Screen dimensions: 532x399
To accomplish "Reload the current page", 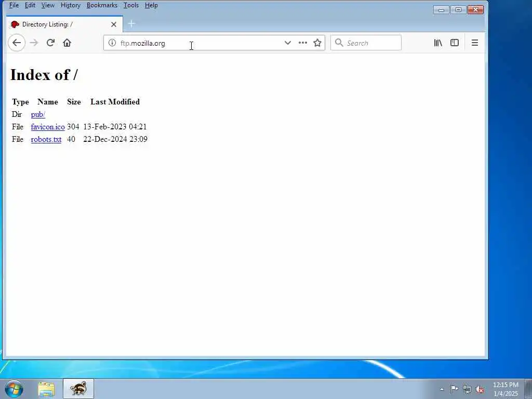I will 50,43.
